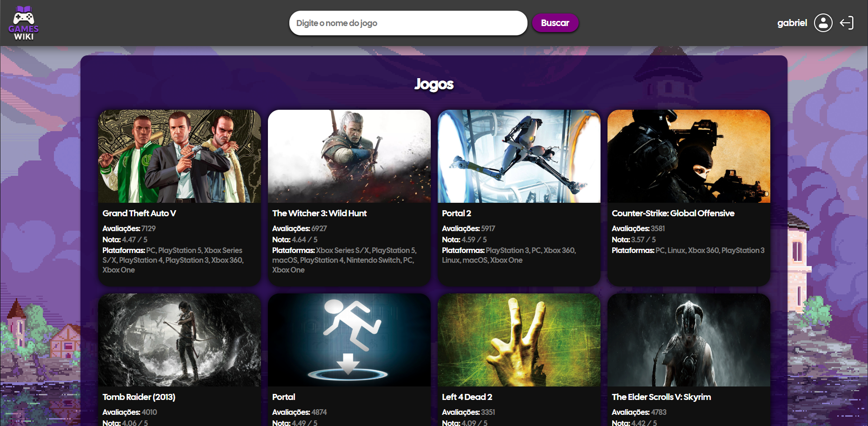Viewport: 868px width, 426px height.
Task: Click 'Avaliações: 4783' under Skyrim
Action: pos(639,412)
